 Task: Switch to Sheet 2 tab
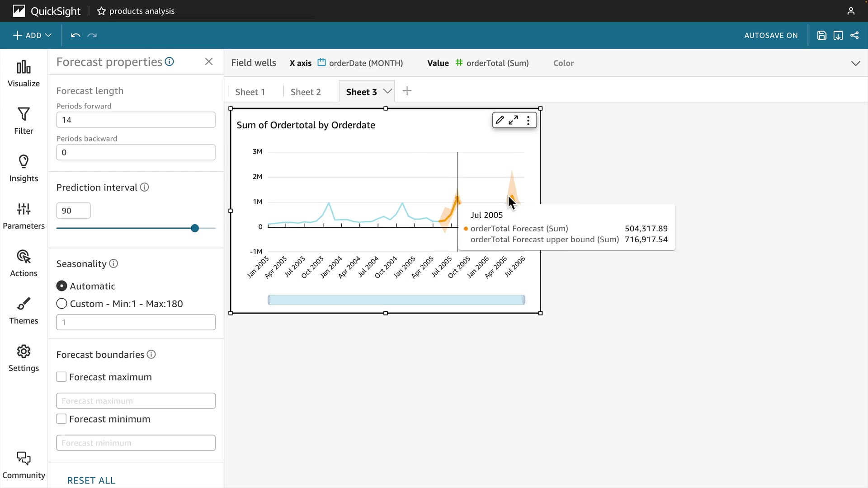point(306,92)
